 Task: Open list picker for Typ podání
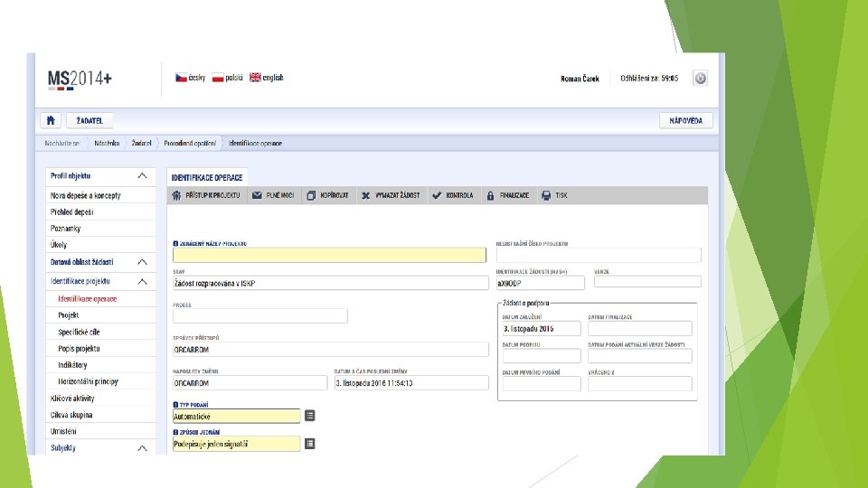click(x=310, y=416)
